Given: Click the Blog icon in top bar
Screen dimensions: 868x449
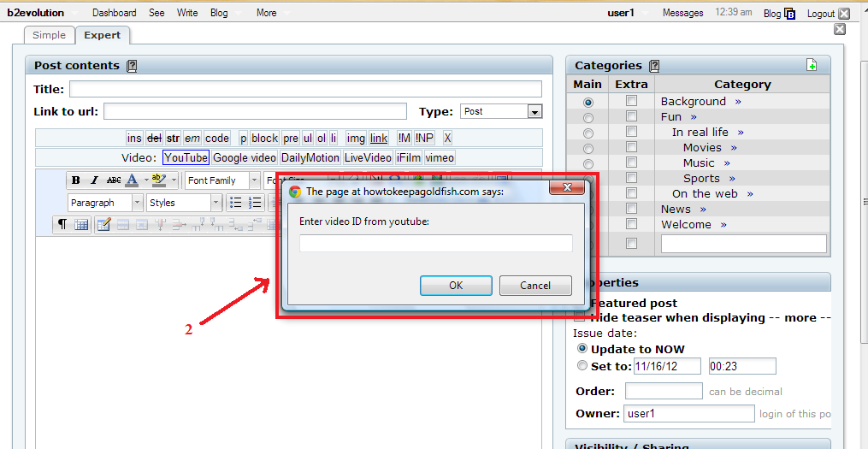Looking at the screenshot, I should (x=790, y=14).
